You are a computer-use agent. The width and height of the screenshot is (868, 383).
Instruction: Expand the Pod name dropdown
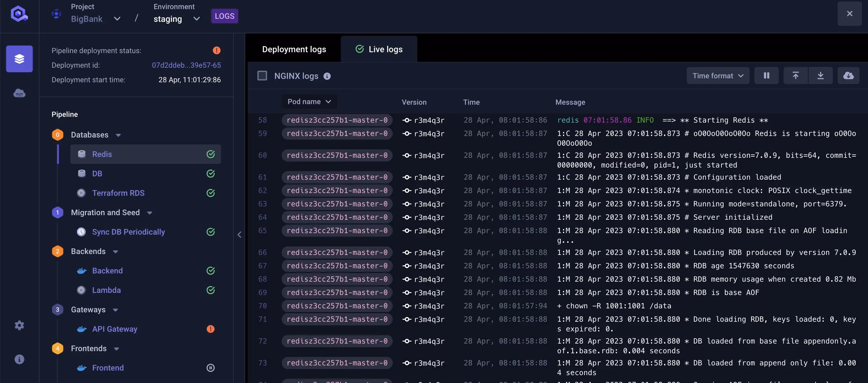309,101
